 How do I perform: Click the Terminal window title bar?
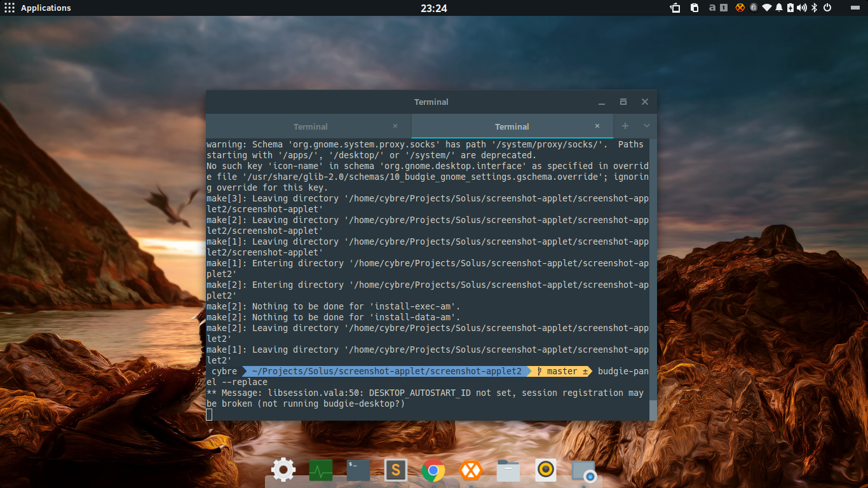[x=431, y=102]
